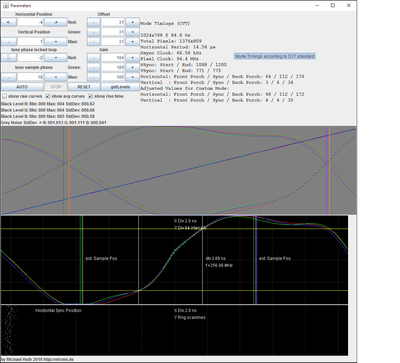The height and width of the screenshot is (363, 400).
Task: Click 'Pixel Clock: 94.4 MHz' text
Action: [x=169, y=59]
